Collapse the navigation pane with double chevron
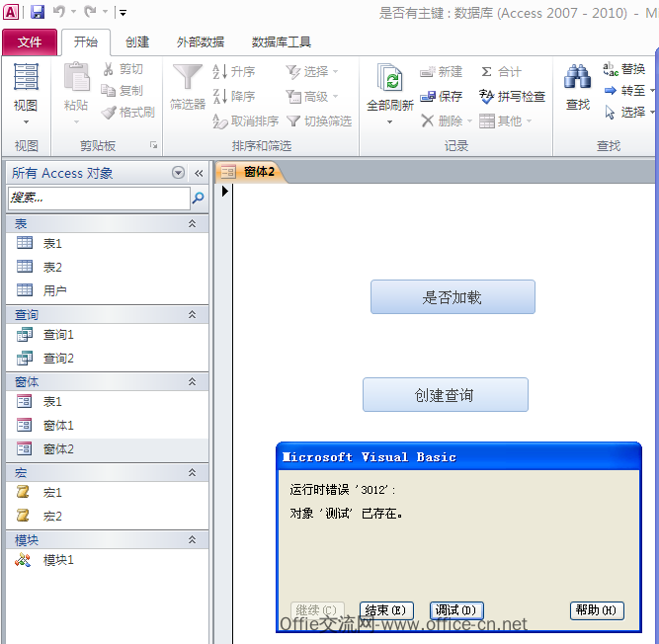Screen dimensions: 659x644 199,173
